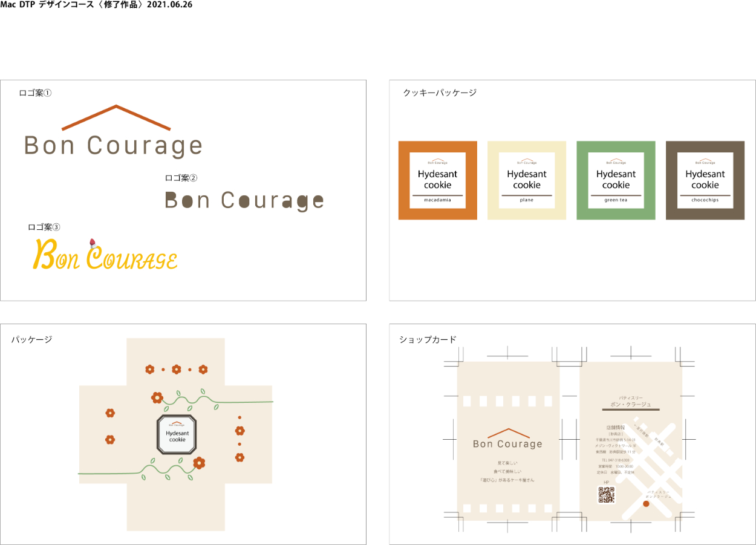The height and width of the screenshot is (545, 756).
Task: Click the strawberry icon on the yellow logo
Action: click(93, 243)
